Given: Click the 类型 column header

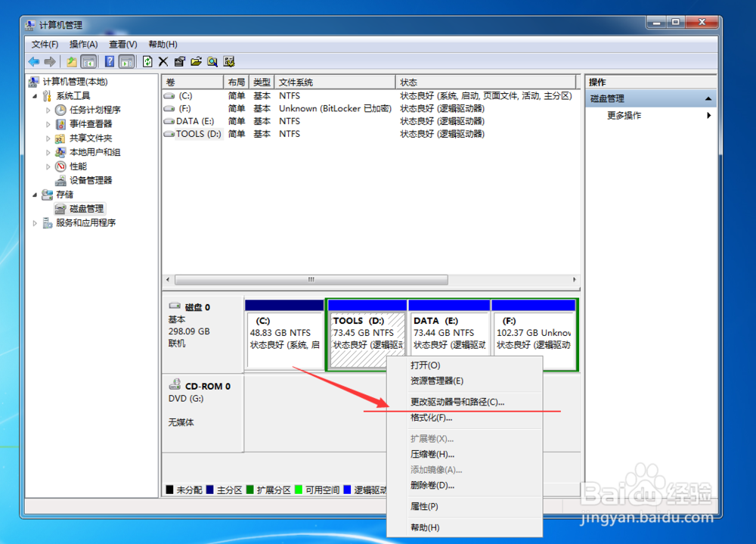Looking at the screenshot, I should [x=262, y=82].
